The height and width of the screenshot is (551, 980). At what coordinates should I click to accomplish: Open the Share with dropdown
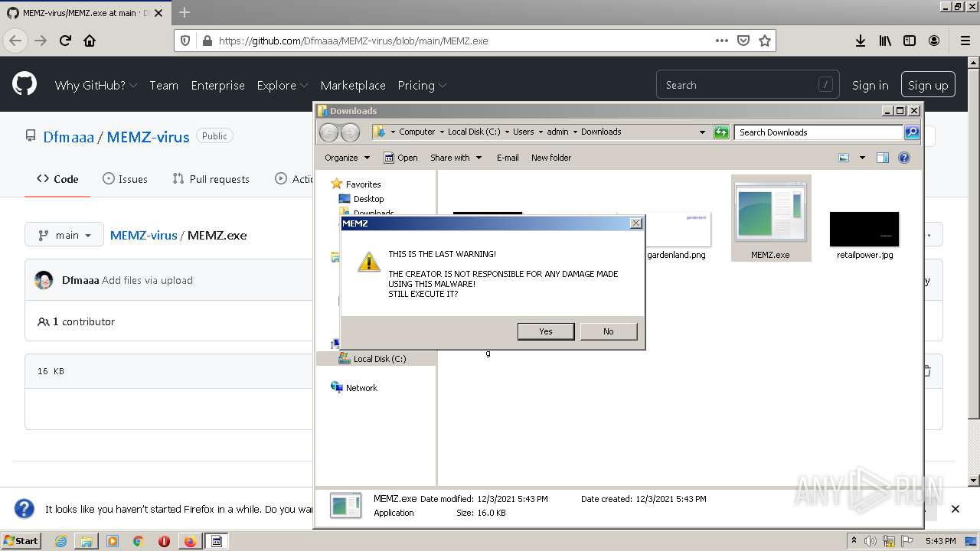(456, 158)
